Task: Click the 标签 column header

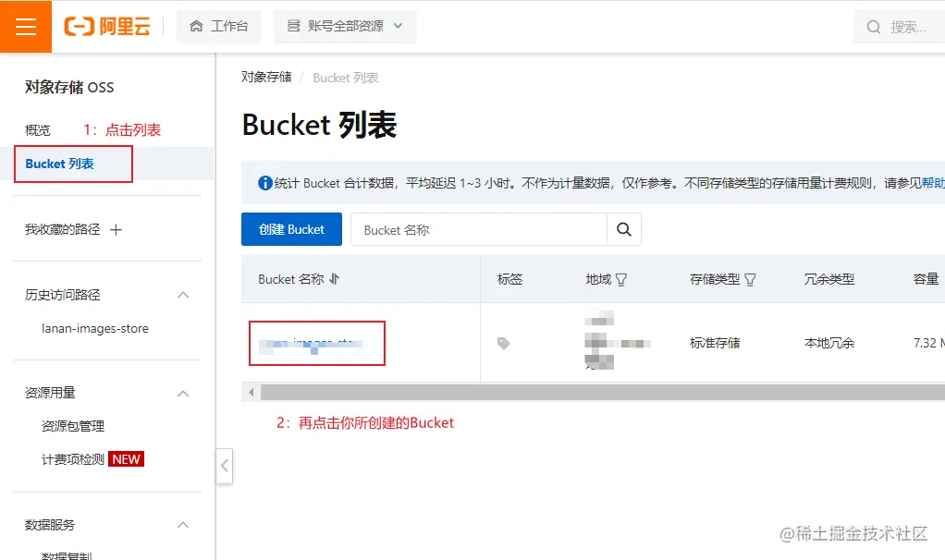Action: point(509,279)
